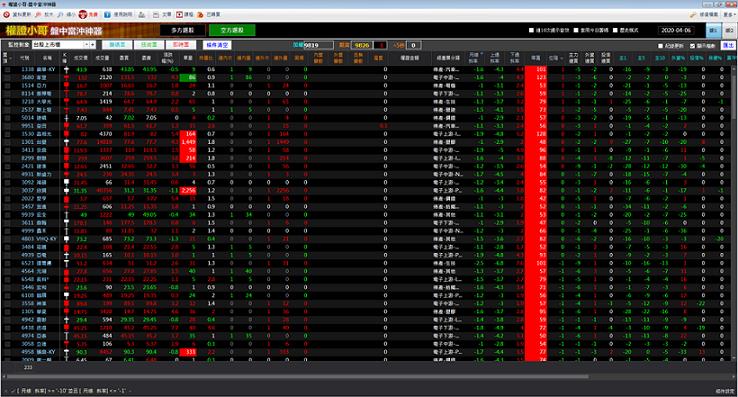Click the orange purchased-items toolbar icon
This screenshot has width=738, height=397.
[x=201, y=15]
